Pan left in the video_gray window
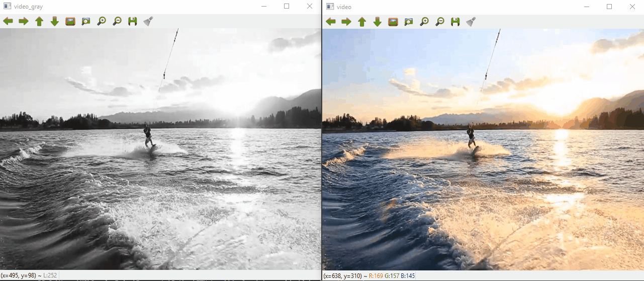644x281 pixels. pyautogui.click(x=8, y=21)
